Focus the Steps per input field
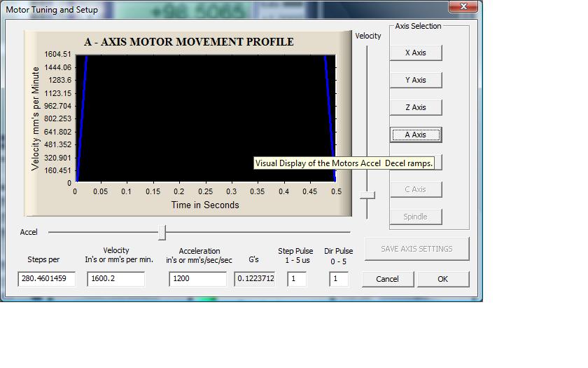 (46, 279)
